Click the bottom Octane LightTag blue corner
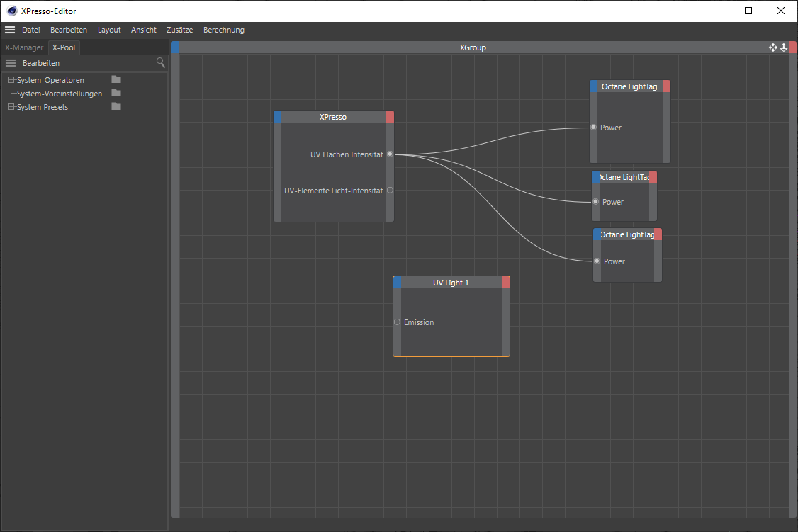Image resolution: width=798 pixels, height=532 pixels. pos(597,234)
